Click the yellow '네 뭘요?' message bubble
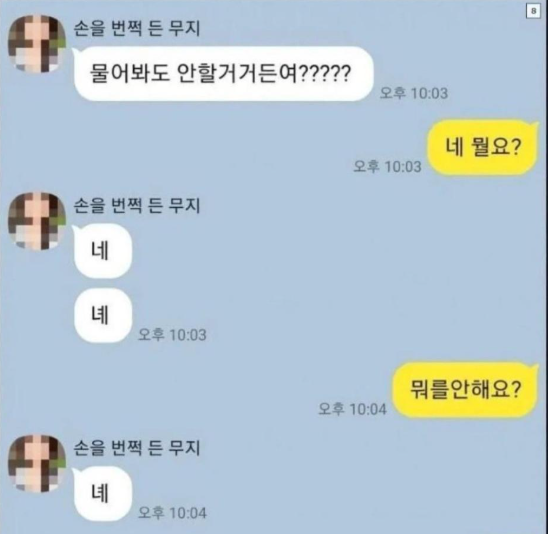Screen dimensions: 548x534 483,147
